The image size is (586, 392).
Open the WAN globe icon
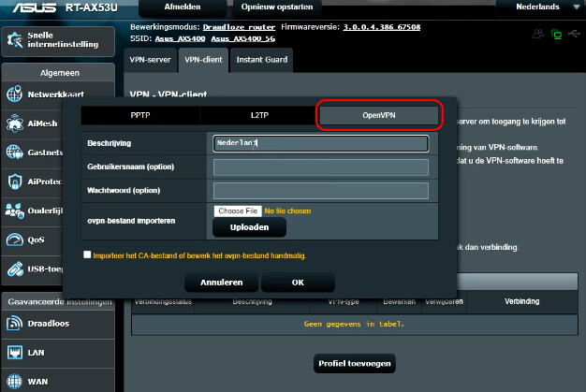[15, 382]
